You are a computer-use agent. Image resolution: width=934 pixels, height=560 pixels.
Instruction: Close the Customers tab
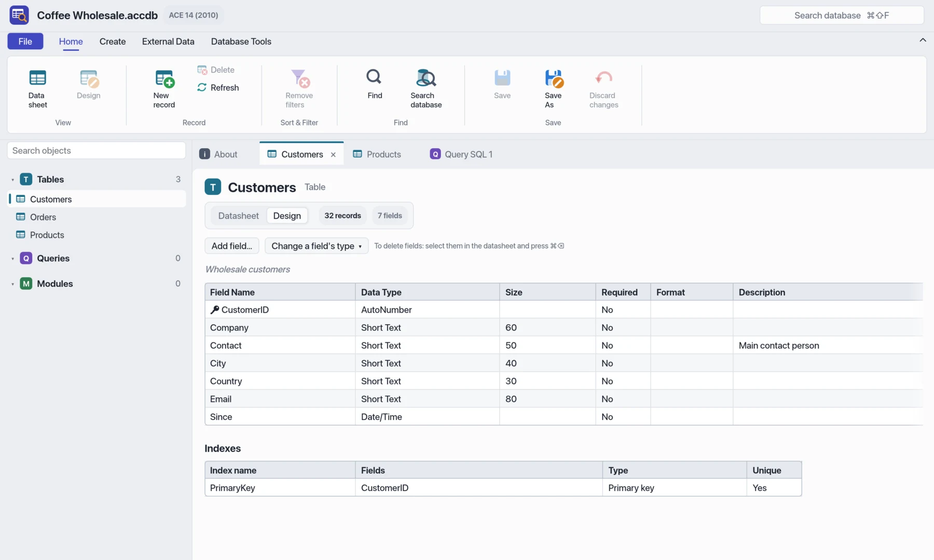(x=333, y=155)
